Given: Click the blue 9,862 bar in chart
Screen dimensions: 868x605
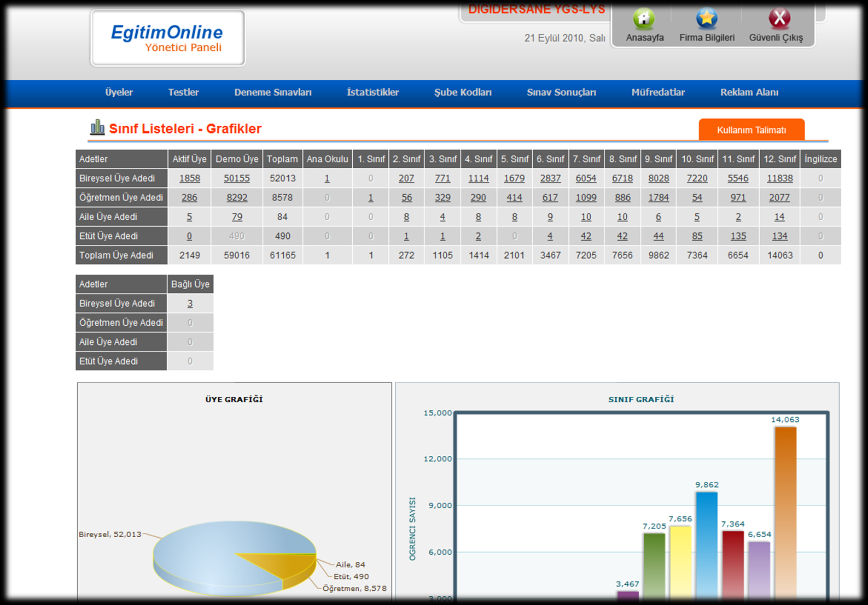Looking at the screenshot, I should (x=707, y=545).
